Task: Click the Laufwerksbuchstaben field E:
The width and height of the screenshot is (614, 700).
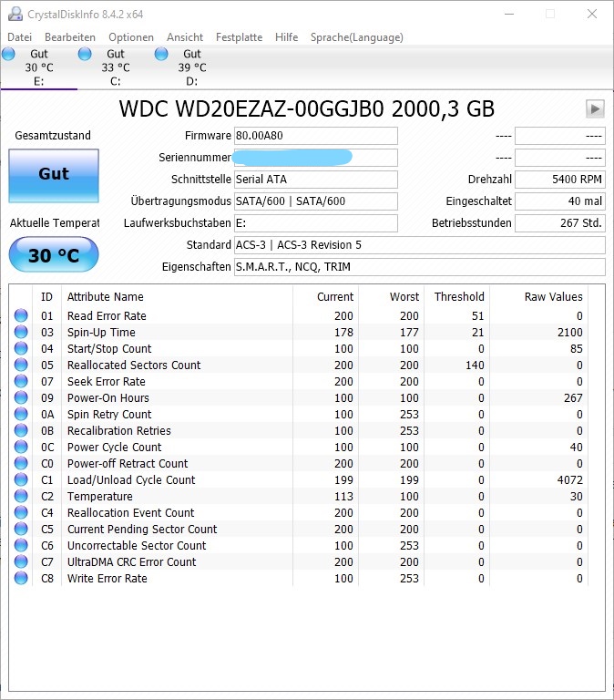Action: [x=316, y=223]
